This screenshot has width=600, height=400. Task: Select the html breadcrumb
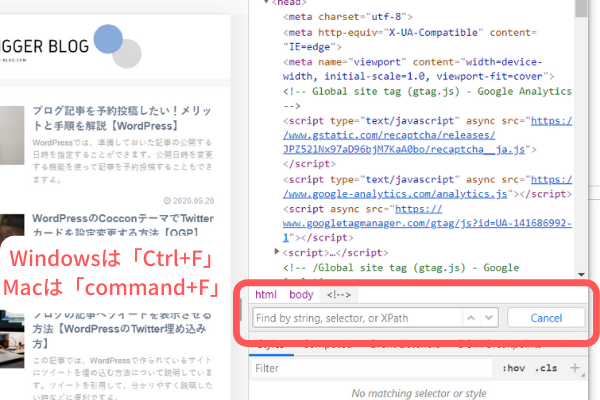click(x=266, y=295)
